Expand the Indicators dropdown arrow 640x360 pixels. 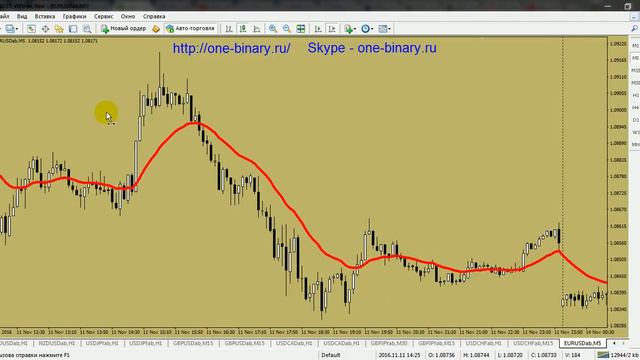pos(354,29)
